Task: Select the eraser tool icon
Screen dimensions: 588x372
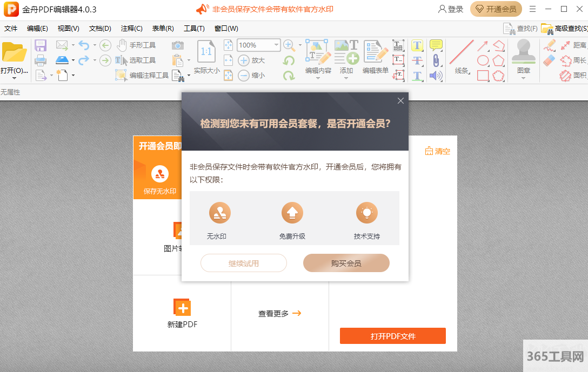Action: (549, 60)
